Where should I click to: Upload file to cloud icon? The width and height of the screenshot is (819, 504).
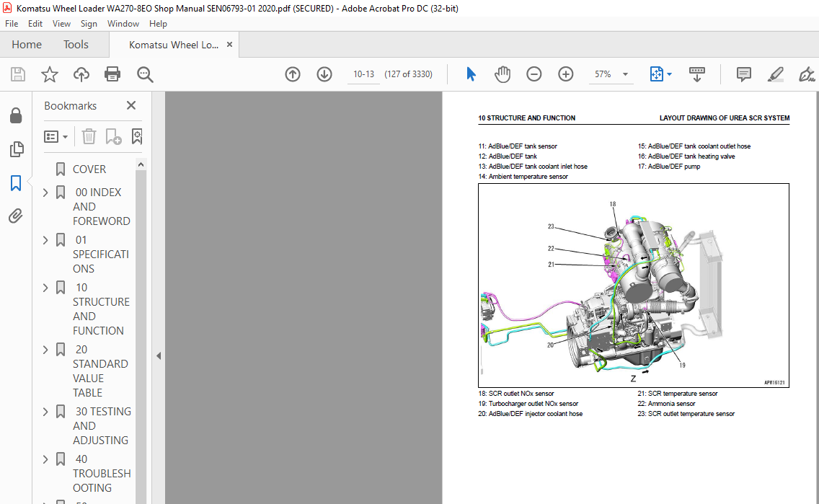coord(81,74)
